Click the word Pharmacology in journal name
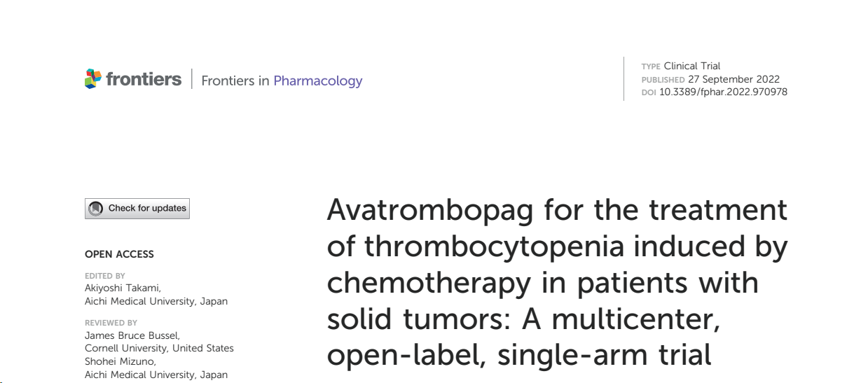Image resolution: width=868 pixels, height=383 pixels. 318,81
